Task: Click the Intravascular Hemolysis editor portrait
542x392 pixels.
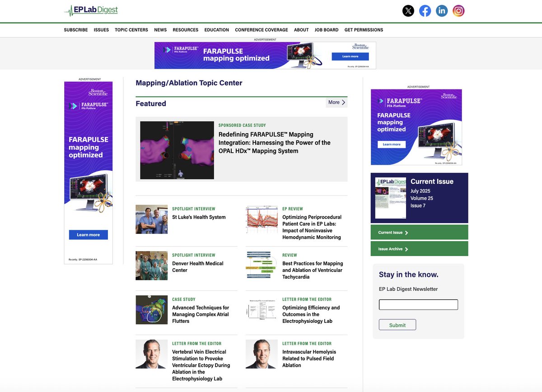Action: tap(262, 354)
